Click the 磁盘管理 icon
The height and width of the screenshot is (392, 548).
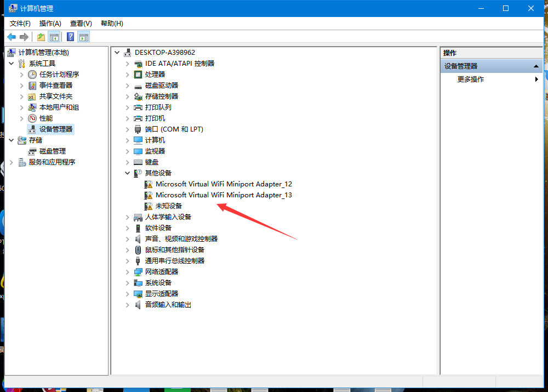tap(32, 151)
